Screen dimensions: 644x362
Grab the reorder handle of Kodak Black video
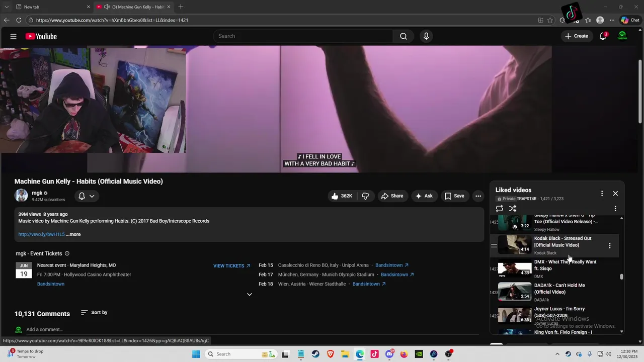pyautogui.click(x=494, y=246)
